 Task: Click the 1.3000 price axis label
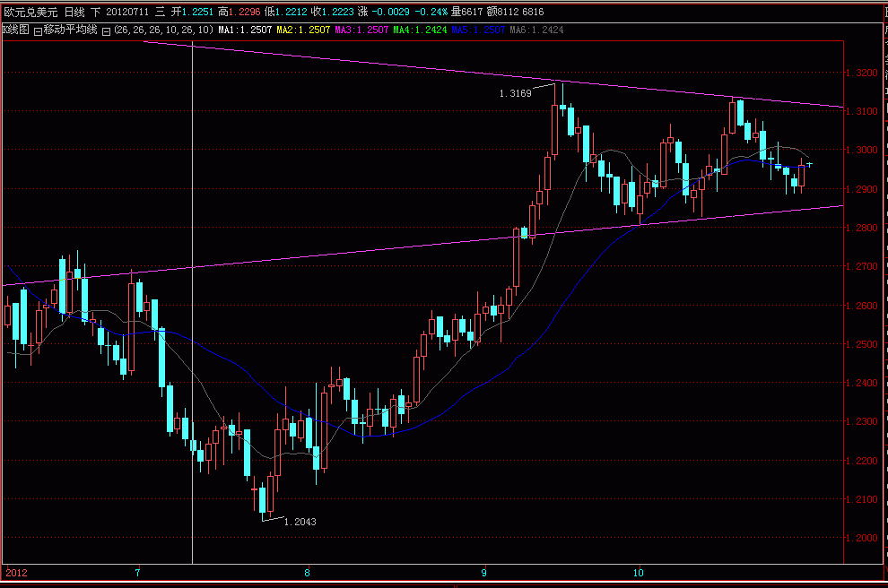click(862, 150)
